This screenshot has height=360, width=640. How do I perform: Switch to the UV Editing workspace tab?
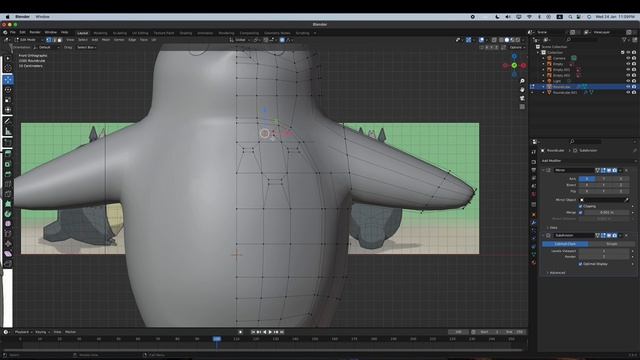[140, 33]
